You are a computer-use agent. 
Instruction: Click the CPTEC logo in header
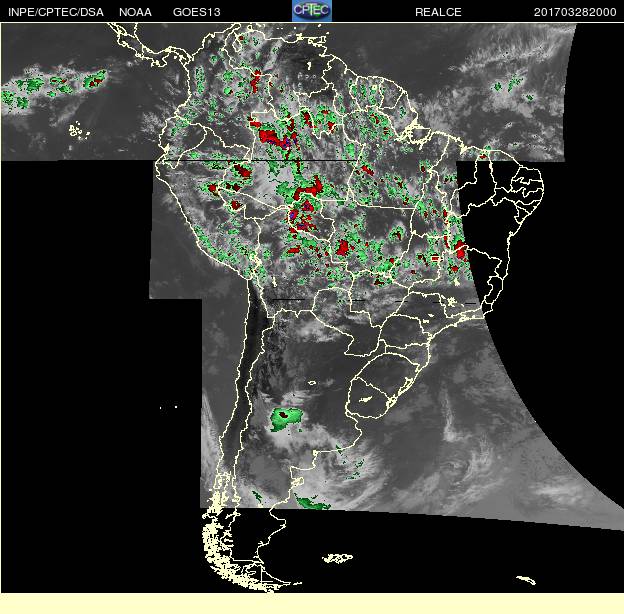tap(312, 11)
